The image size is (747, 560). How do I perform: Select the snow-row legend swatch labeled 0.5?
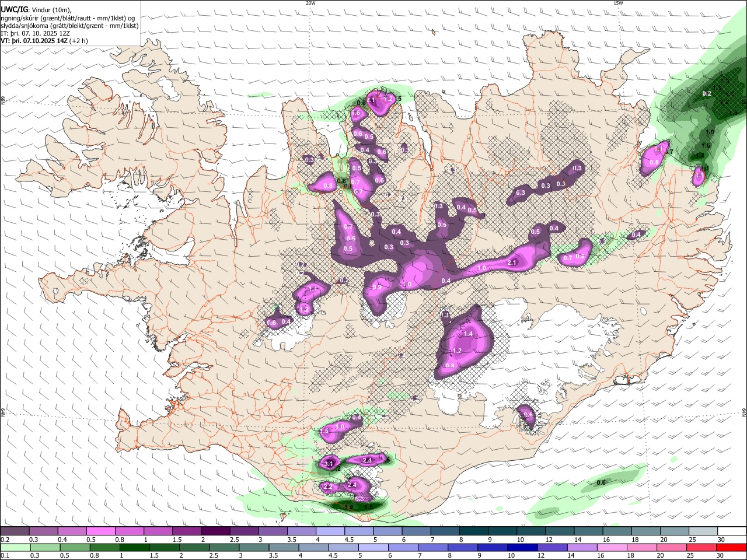[100, 531]
